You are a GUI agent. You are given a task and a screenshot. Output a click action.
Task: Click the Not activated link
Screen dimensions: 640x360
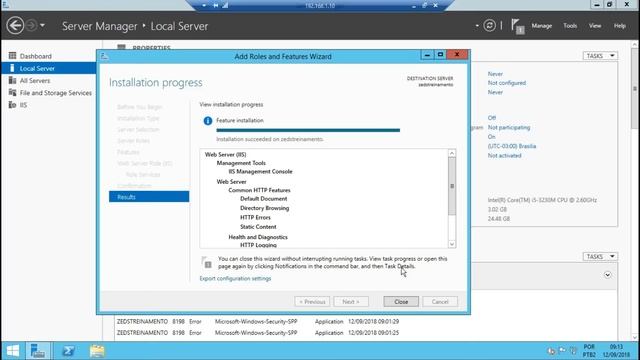pos(504,156)
